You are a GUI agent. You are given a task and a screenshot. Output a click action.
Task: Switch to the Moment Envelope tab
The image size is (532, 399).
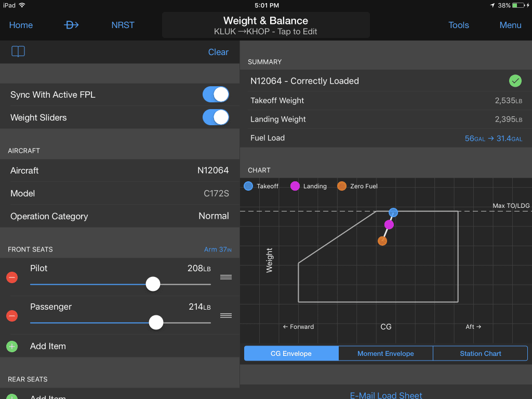tap(385, 353)
